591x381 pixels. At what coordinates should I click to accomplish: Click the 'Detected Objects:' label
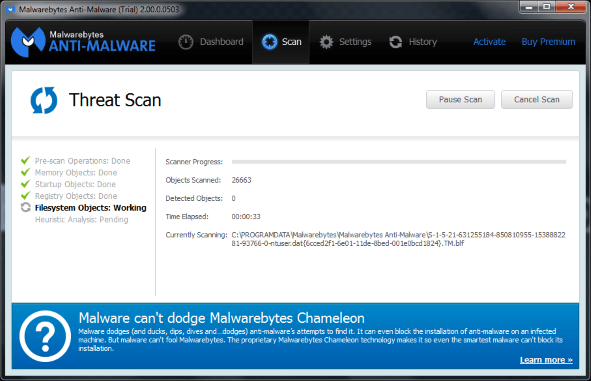[x=194, y=198]
